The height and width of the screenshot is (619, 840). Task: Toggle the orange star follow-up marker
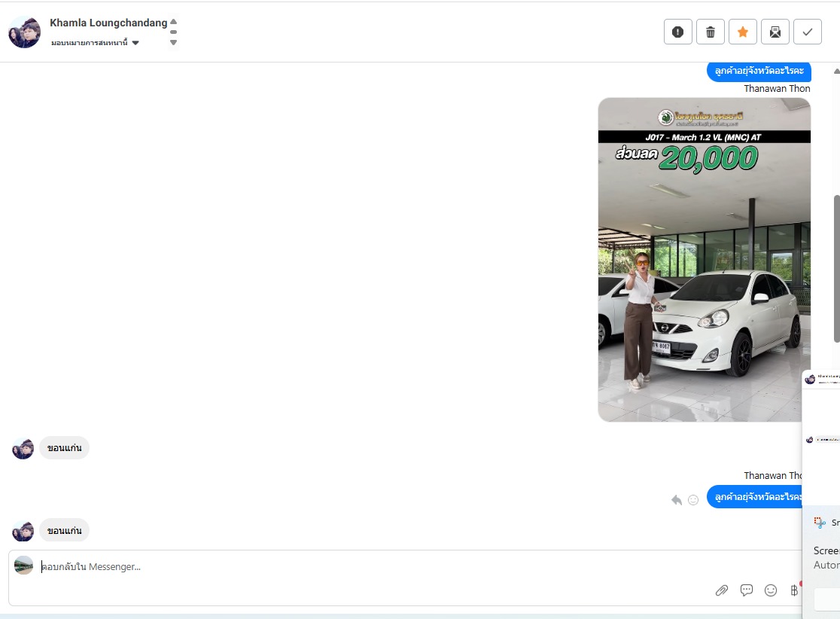pos(742,32)
